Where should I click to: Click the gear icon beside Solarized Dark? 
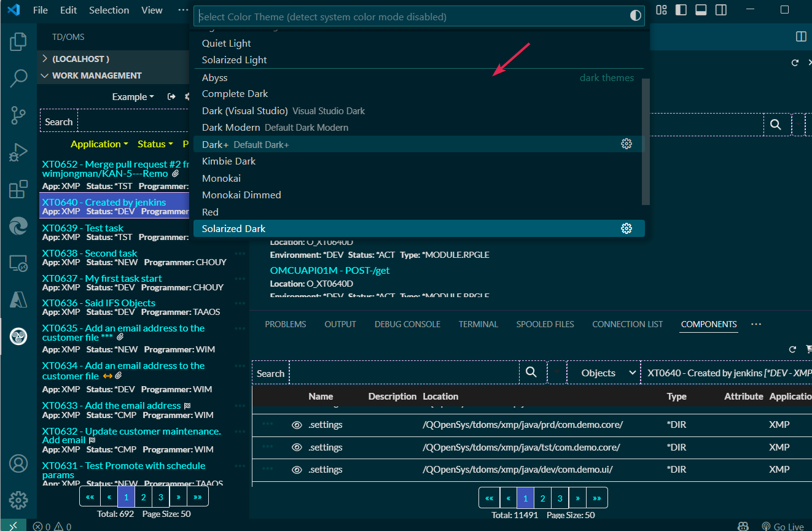click(x=627, y=228)
